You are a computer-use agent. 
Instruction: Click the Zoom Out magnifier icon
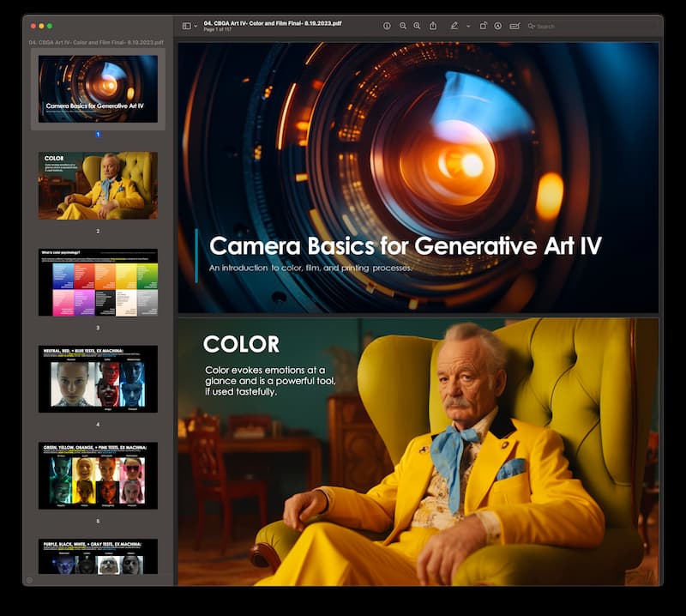pyautogui.click(x=402, y=27)
